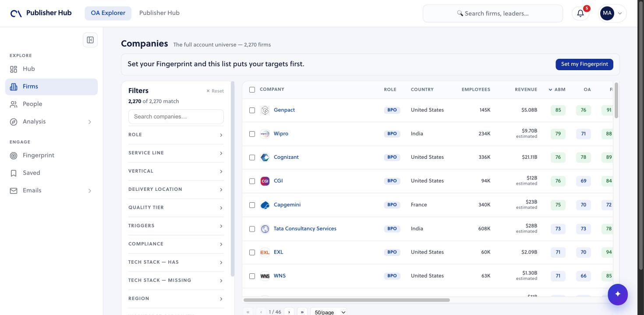Click the Saved bookmark icon
Screen dimensions: 644x315
click(14, 173)
